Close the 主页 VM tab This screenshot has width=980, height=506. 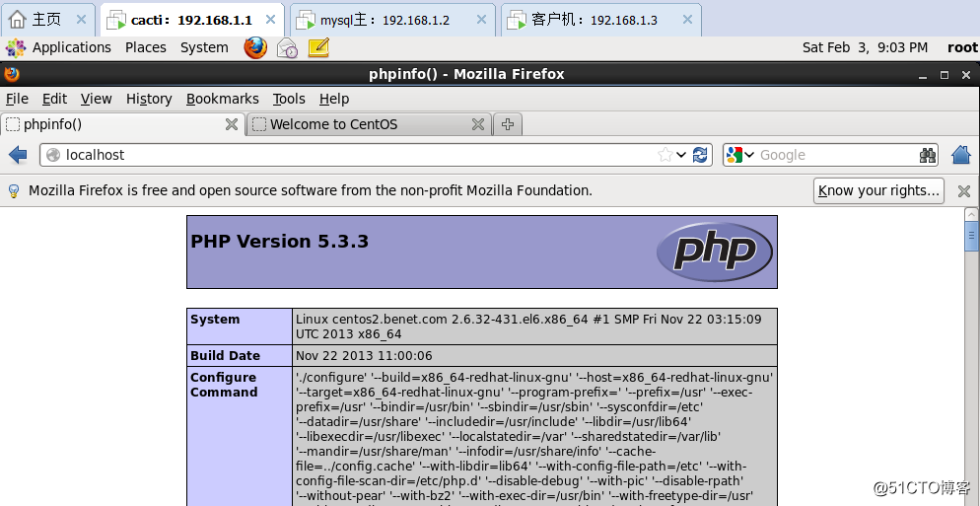click(x=81, y=20)
